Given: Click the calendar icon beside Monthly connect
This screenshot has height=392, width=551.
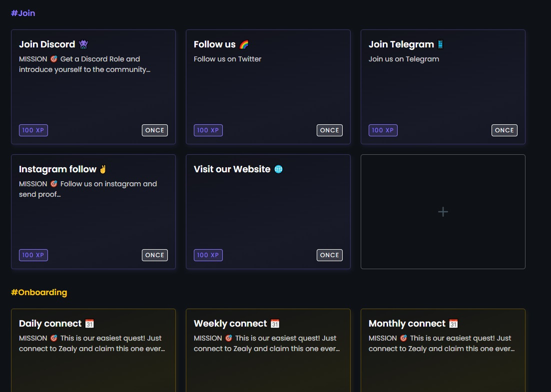Looking at the screenshot, I should (x=454, y=324).
